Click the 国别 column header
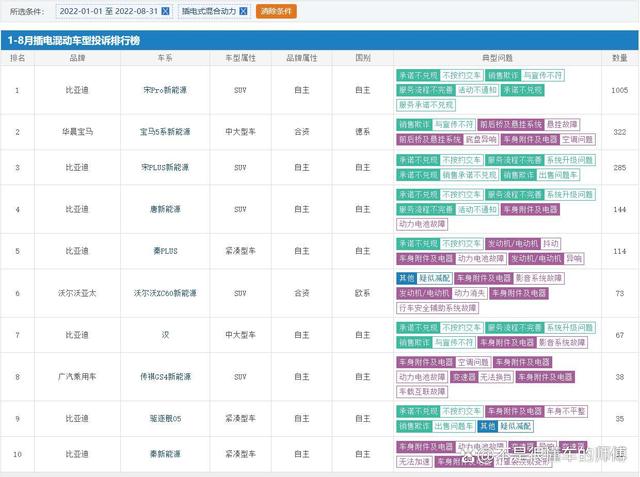Image resolution: width=640 pixels, height=477 pixels. (363, 58)
